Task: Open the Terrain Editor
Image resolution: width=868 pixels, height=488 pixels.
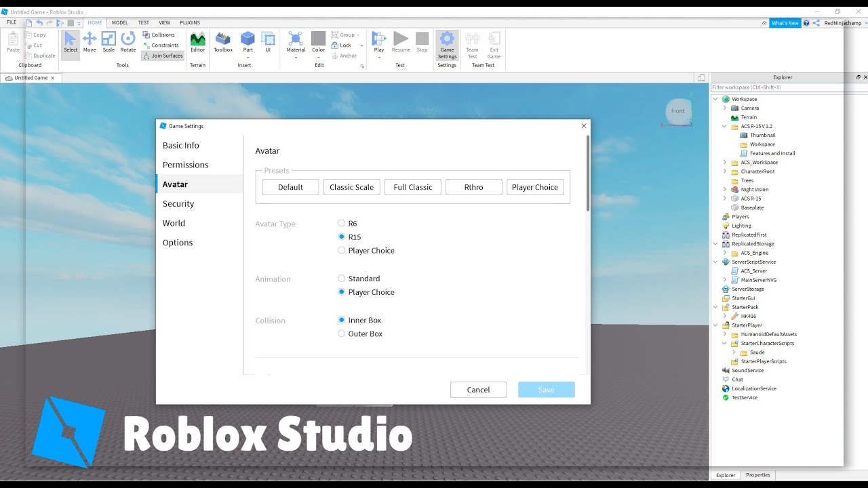Action: click(197, 42)
